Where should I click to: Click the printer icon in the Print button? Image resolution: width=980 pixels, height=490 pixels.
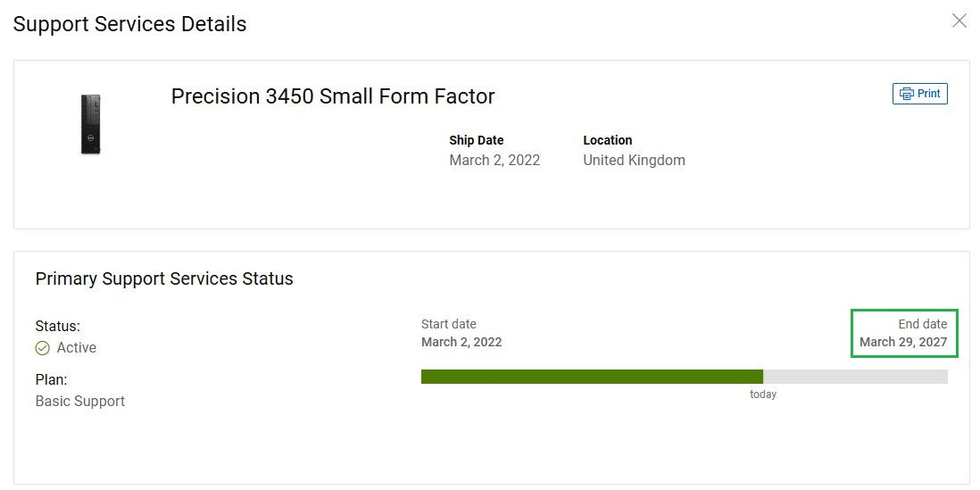[906, 94]
